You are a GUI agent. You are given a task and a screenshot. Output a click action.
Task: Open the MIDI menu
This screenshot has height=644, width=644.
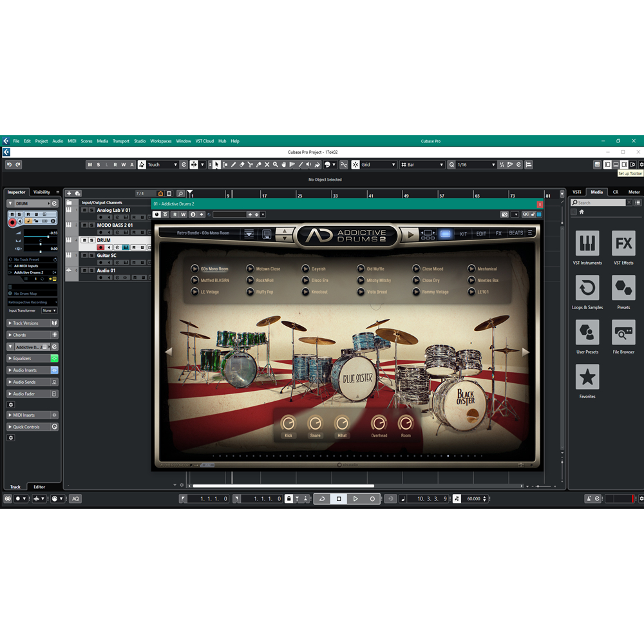(72, 141)
